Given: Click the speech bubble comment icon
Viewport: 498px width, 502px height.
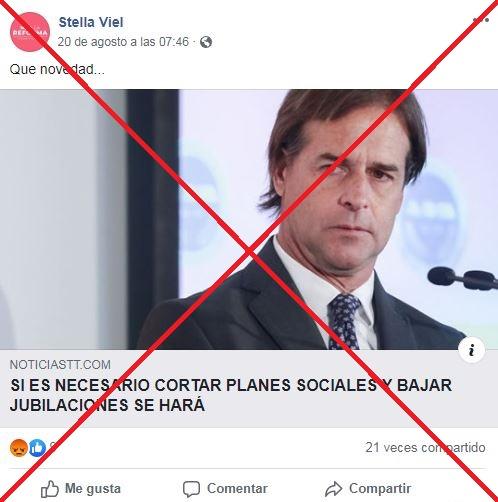Looking at the screenshot, I should [x=191, y=489].
